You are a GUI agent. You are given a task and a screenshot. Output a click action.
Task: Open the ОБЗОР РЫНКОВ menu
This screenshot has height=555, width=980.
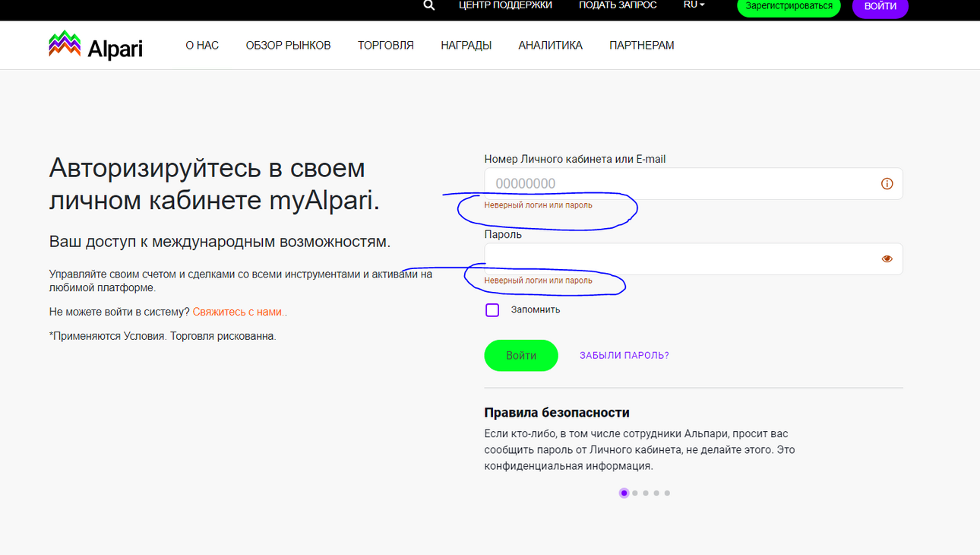click(288, 46)
